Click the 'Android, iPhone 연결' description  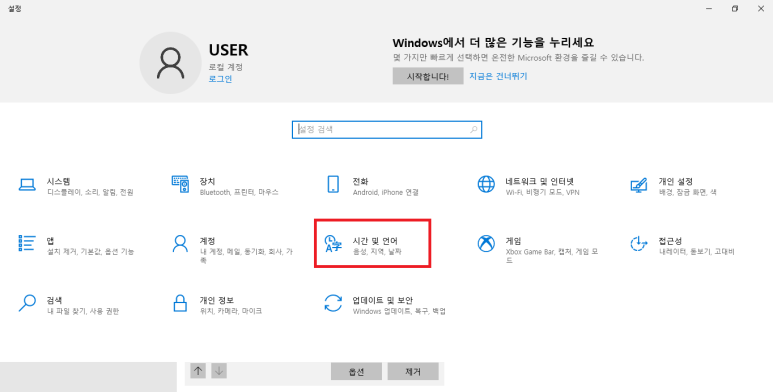click(x=386, y=192)
